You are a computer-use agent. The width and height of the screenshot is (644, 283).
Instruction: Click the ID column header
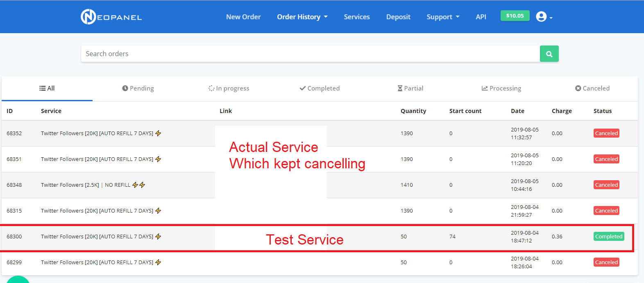pyautogui.click(x=9, y=111)
